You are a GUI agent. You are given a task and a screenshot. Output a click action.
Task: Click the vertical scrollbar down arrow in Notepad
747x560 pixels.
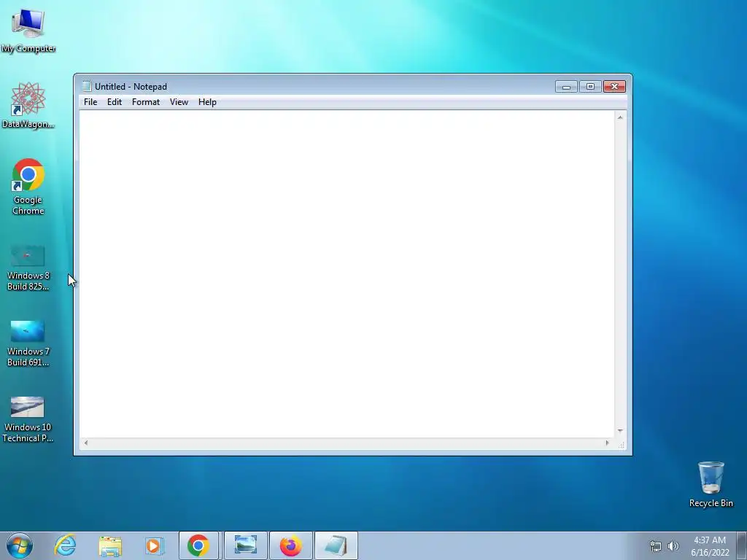(620, 431)
